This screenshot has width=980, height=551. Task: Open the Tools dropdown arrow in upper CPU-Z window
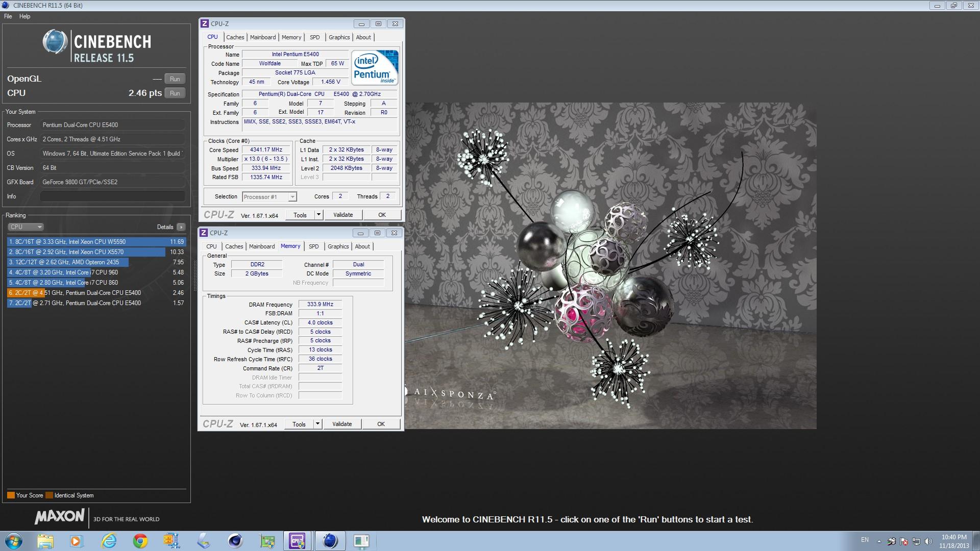pos(318,215)
